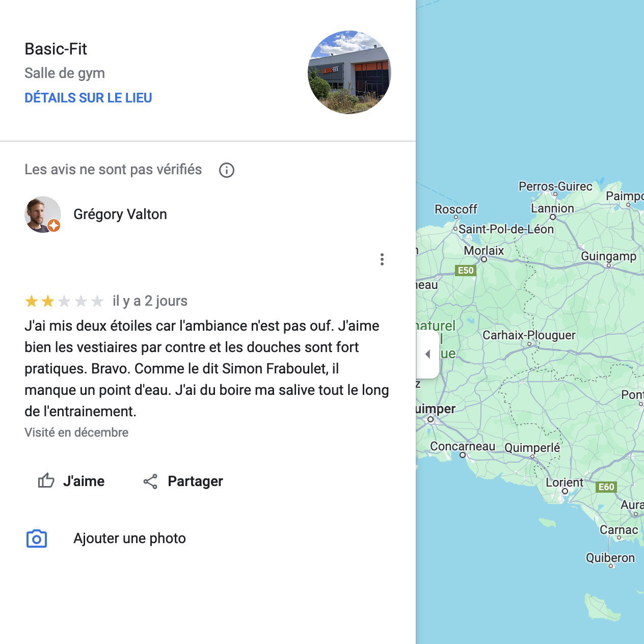Click the Partager button label

pos(195,481)
